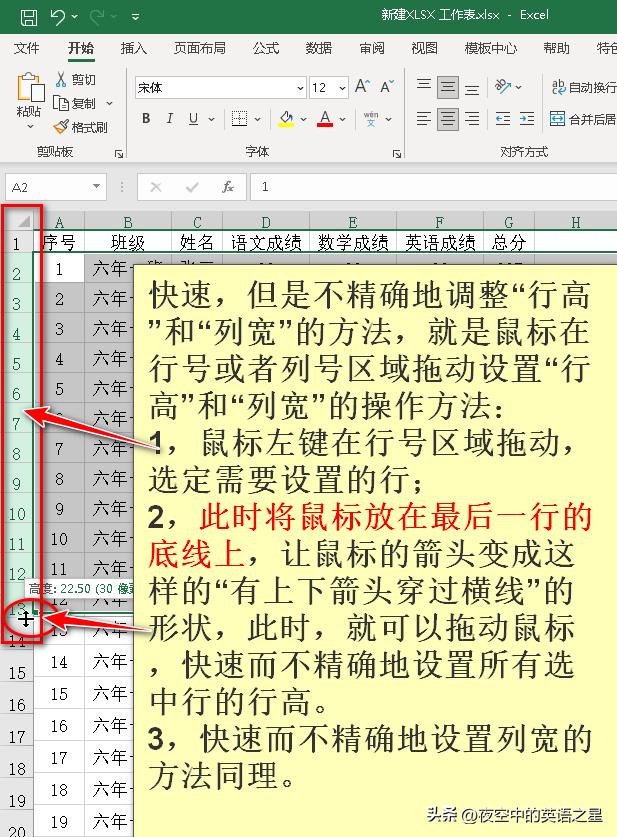Click the confirm checkmark in formula bar
617x837 pixels.
point(192,187)
